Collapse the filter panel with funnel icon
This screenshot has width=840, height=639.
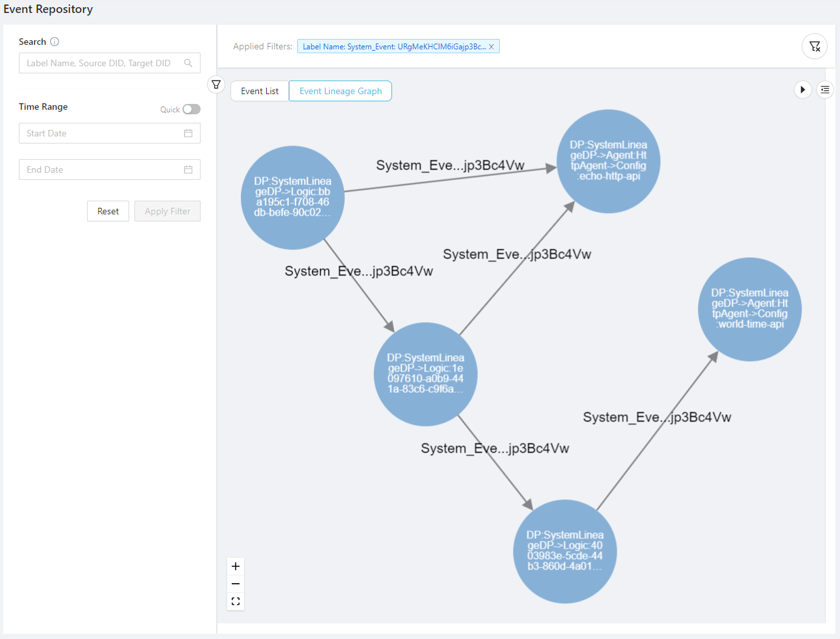pyautogui.click(x=216, y=84)
